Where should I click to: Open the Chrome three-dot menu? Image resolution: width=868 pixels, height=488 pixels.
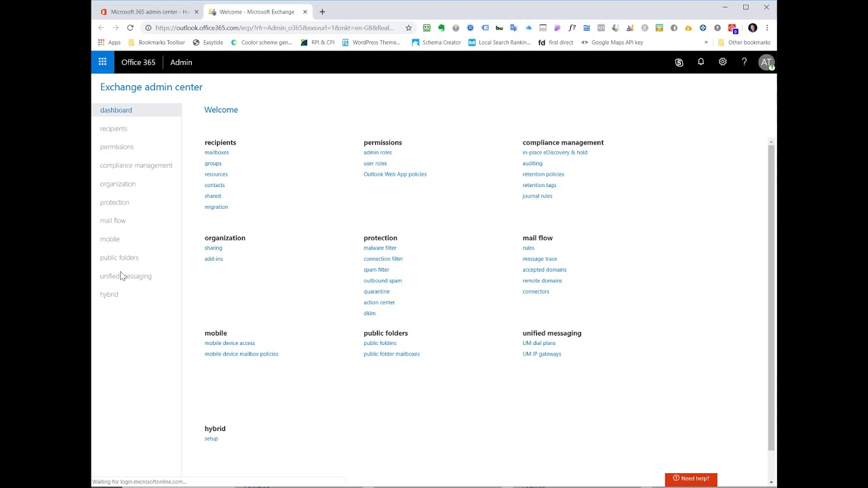coord(767,28)
